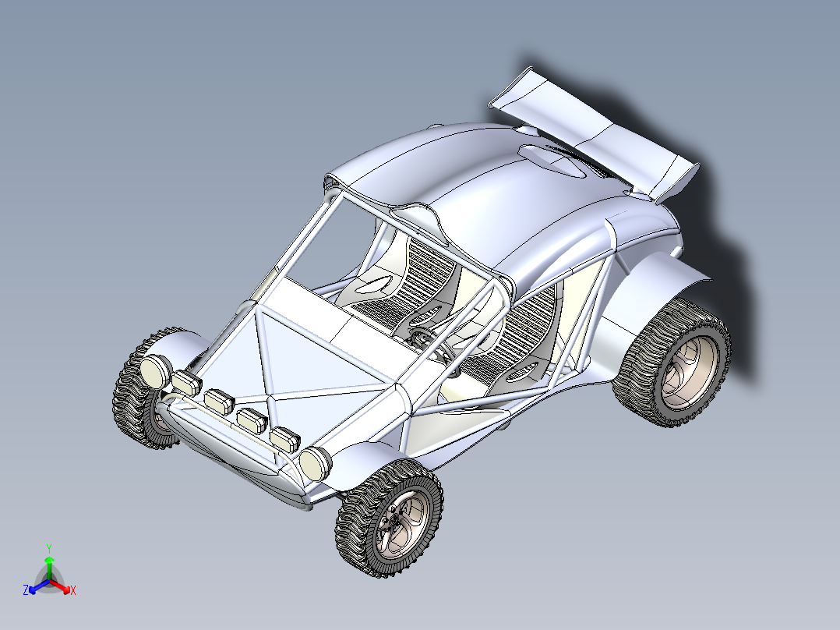
Task: Click the X axis label
Action: (74, 591)
